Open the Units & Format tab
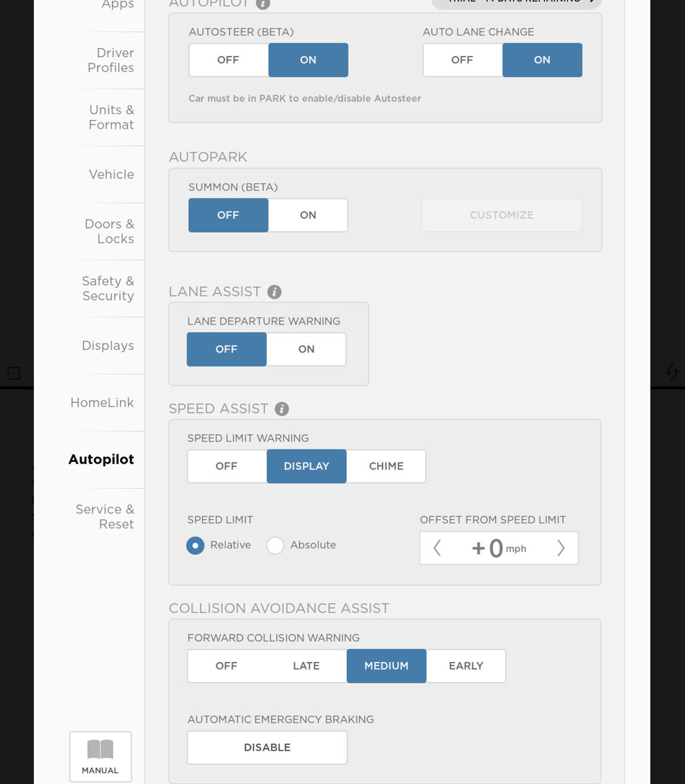Screen dimensions: 685x784 click(x=111, y=118)
